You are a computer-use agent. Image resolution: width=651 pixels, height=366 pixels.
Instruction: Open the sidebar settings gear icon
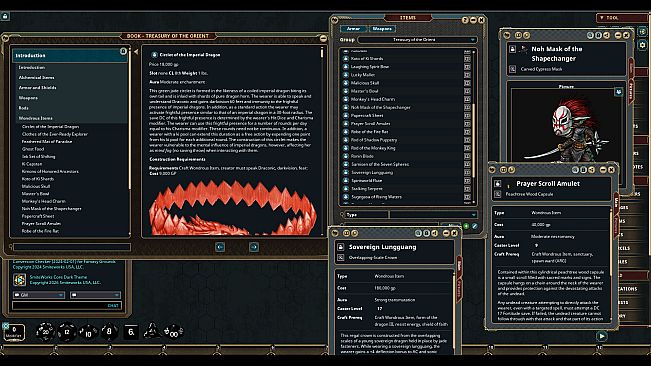643,45
